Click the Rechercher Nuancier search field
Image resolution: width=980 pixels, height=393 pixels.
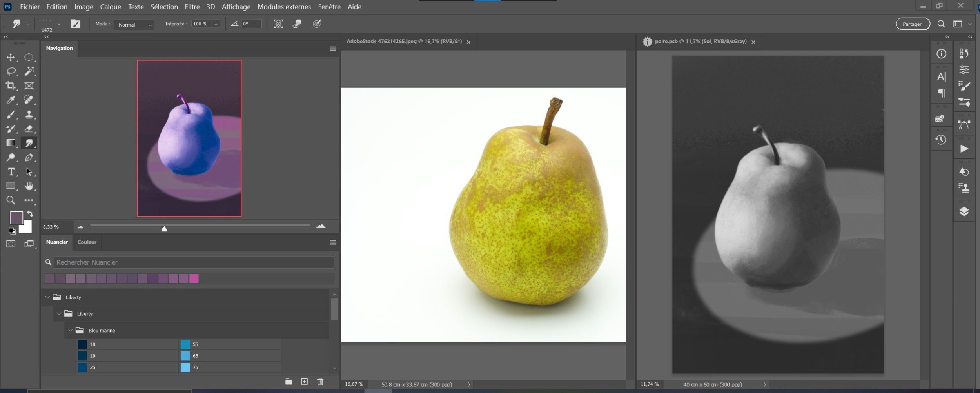(x=194, y=262)
